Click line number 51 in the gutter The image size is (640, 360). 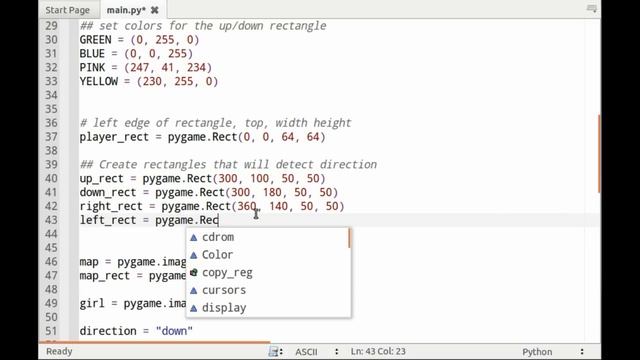click(x=51, y=331)
